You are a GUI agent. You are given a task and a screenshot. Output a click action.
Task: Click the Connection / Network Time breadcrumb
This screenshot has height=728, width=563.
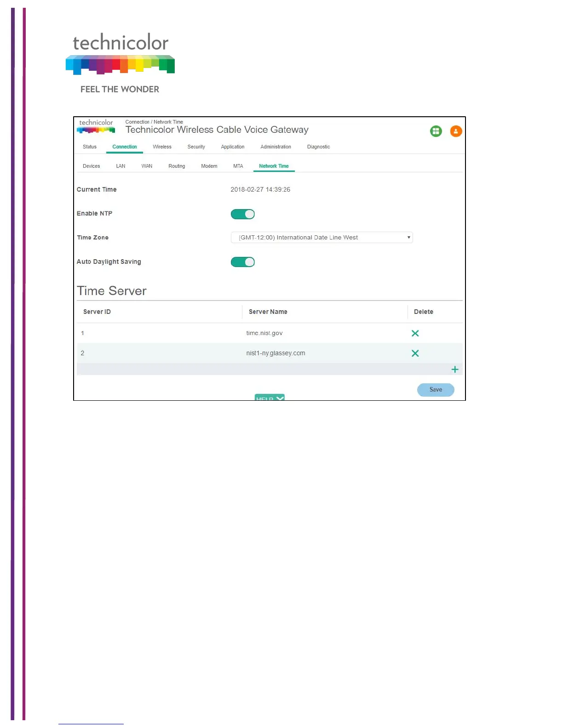point(154,122)
